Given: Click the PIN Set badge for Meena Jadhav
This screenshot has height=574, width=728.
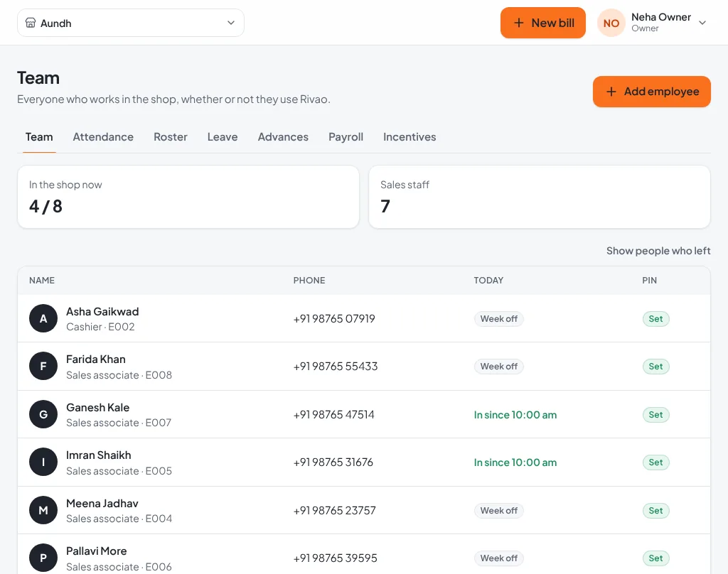Looking at the screenshot, I should 655,511.
